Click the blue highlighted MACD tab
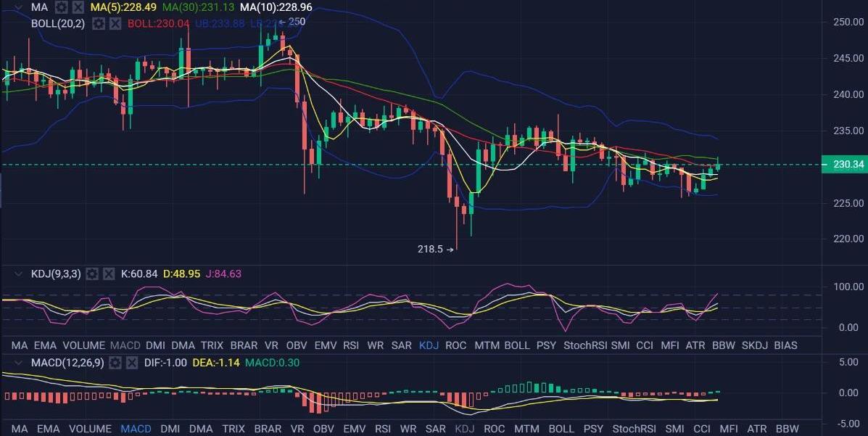 click(x=136, y=429)
